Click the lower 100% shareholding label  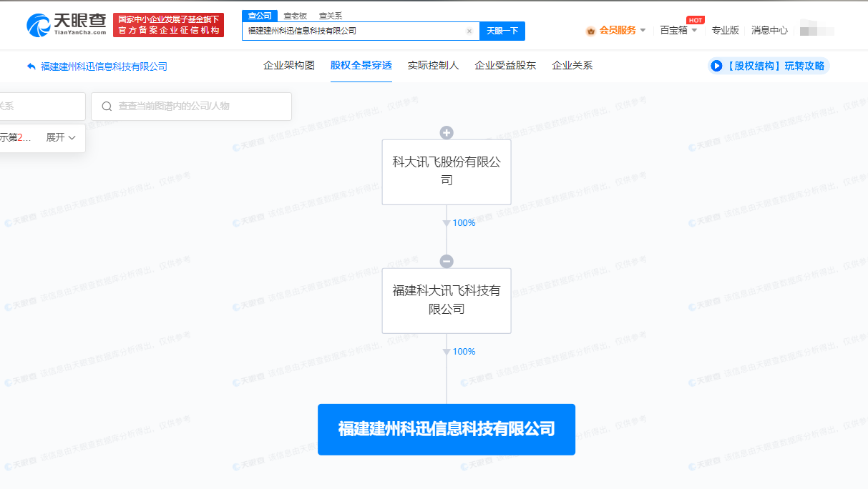click(464, 352)
